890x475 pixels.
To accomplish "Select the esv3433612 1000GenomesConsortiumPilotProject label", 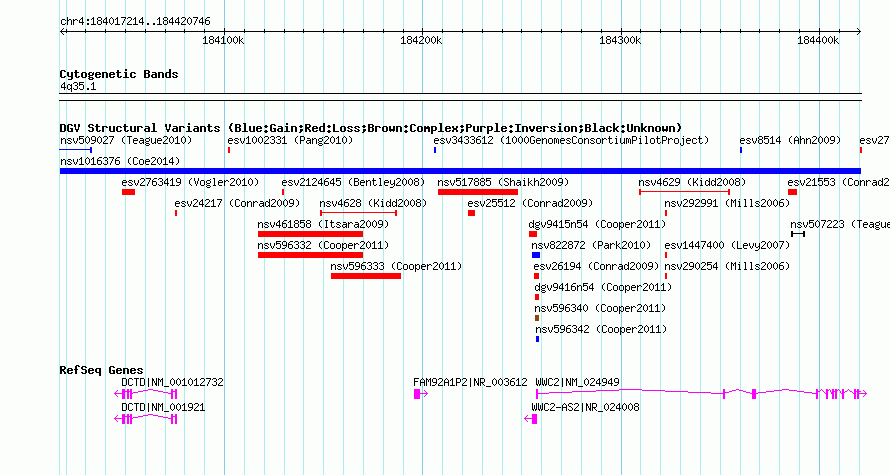I will pos(571,140).
